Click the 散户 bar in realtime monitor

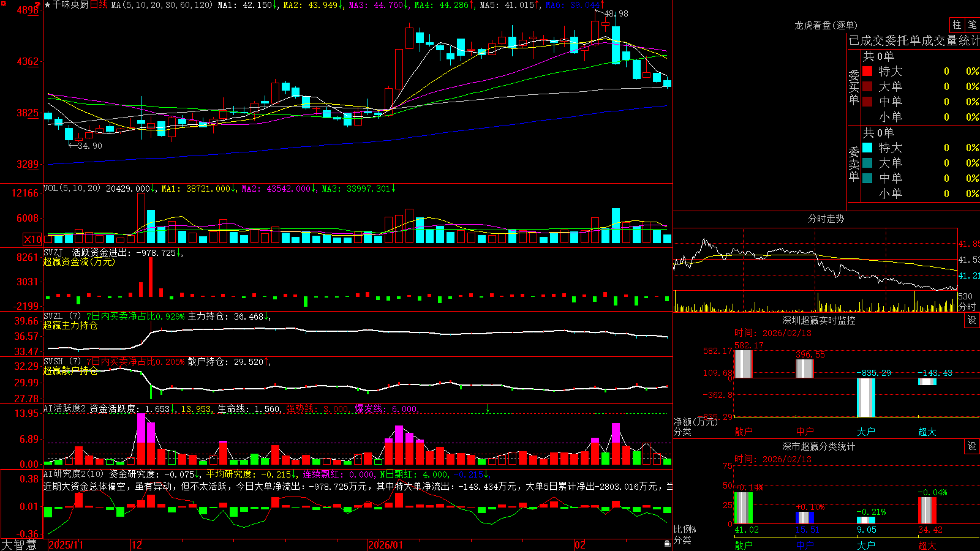click(x=743, y=364)
